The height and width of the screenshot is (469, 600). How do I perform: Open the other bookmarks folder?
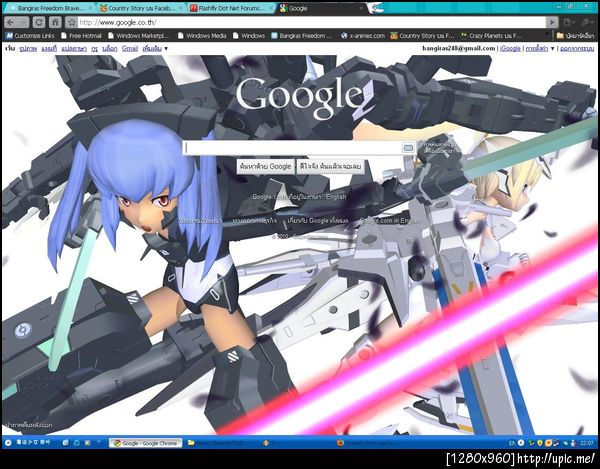coord(576,36)
